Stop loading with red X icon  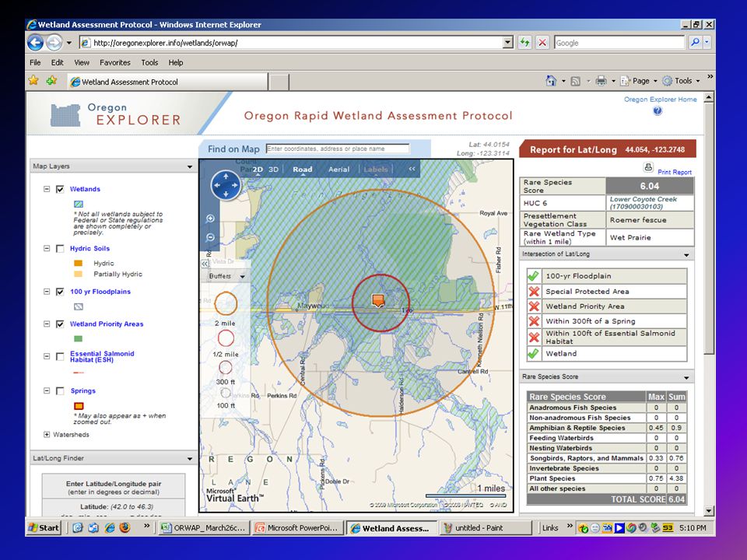click(542, 43)
